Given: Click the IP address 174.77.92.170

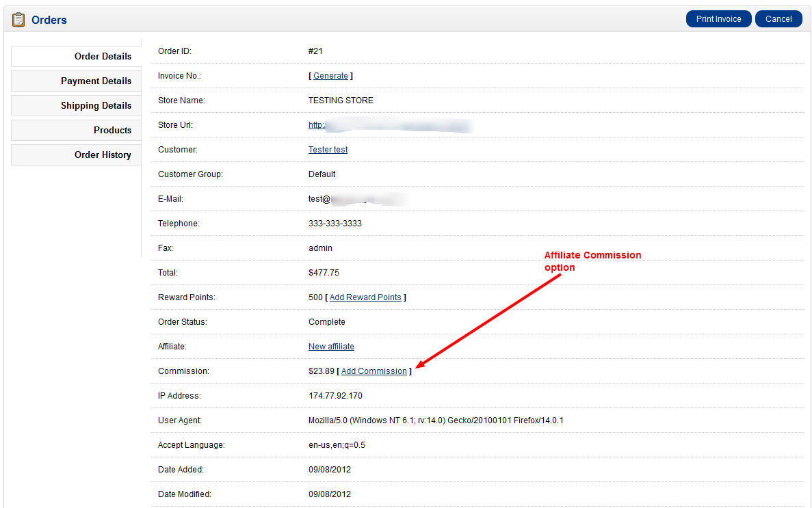Looking at the screenshot, I should click(x=335, y=396).
